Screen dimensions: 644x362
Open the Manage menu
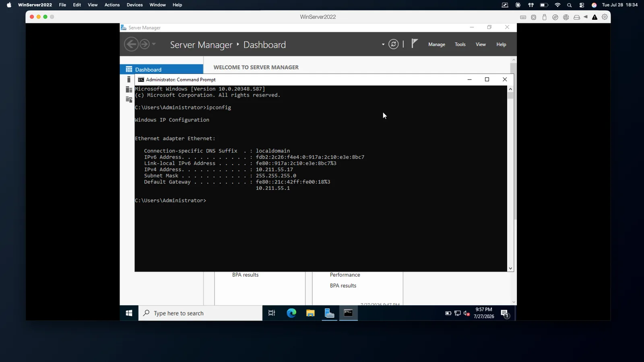[437, 44]
